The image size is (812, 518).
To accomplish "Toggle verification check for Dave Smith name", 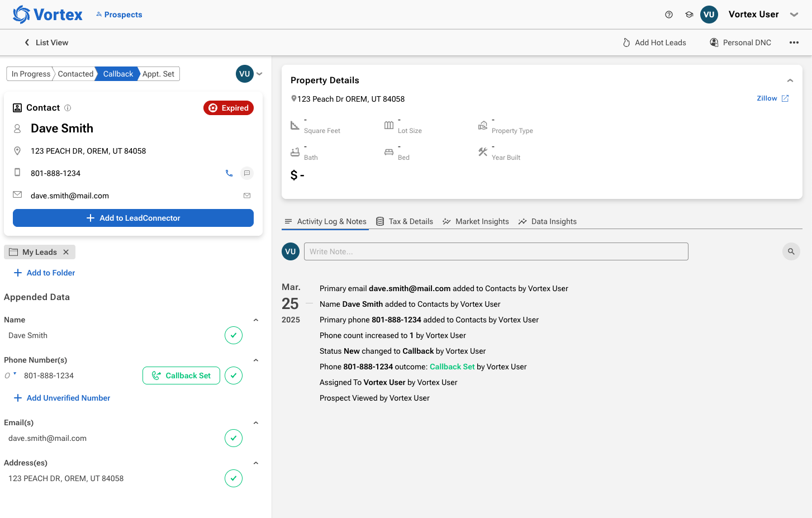I will pos(234,335).
